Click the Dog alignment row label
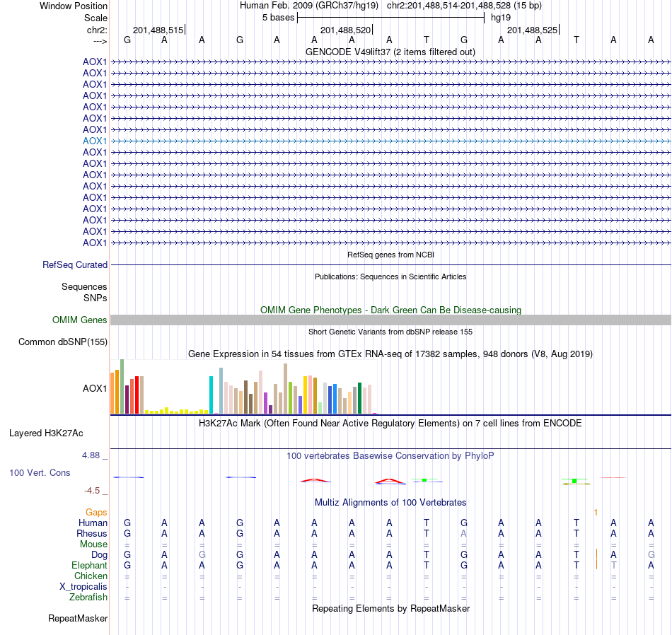Viewport: 672px width, 635px height. pyautogui.click(x=100, y=555)
